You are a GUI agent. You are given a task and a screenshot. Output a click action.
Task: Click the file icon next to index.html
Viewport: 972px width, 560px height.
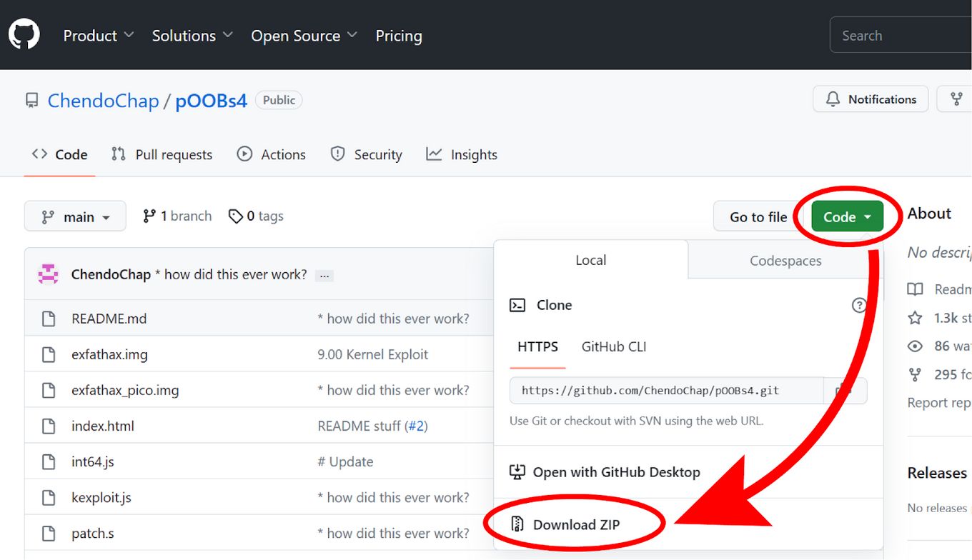pos(48,426)
